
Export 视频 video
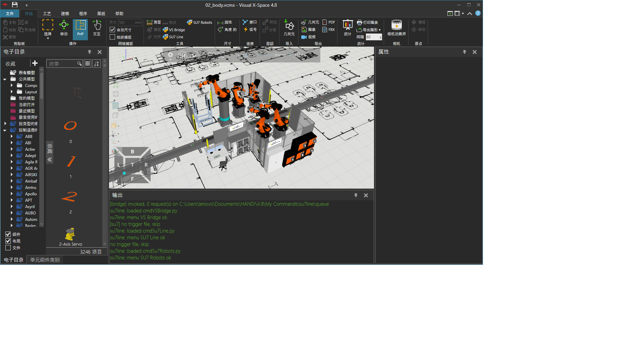click(x=309, y=37)
